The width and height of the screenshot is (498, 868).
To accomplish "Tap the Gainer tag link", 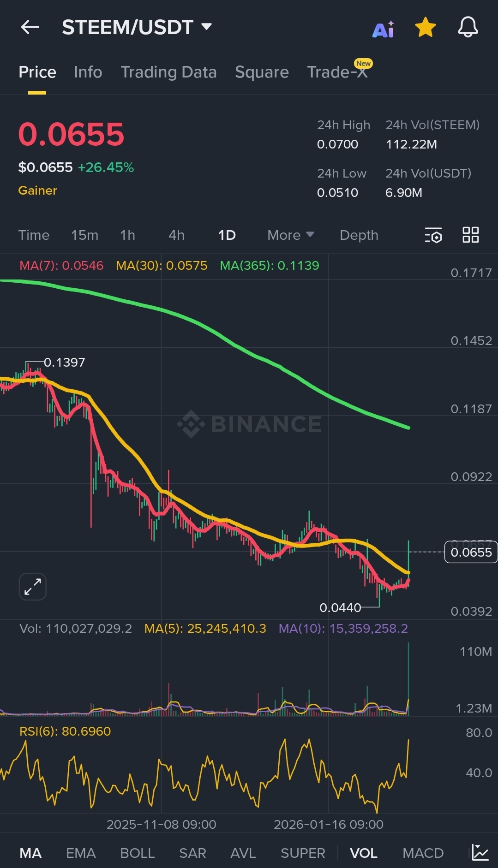I will (37, 190).
